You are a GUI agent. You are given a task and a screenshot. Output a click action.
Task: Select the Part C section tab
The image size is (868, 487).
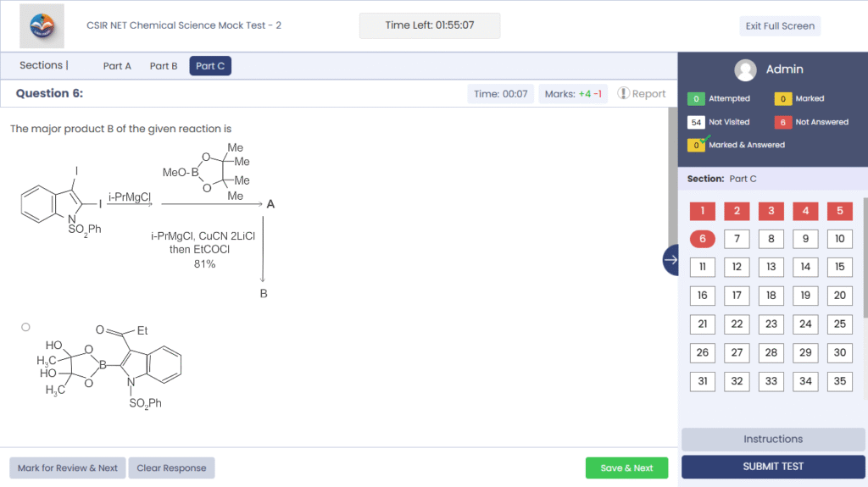click(210, 66)
